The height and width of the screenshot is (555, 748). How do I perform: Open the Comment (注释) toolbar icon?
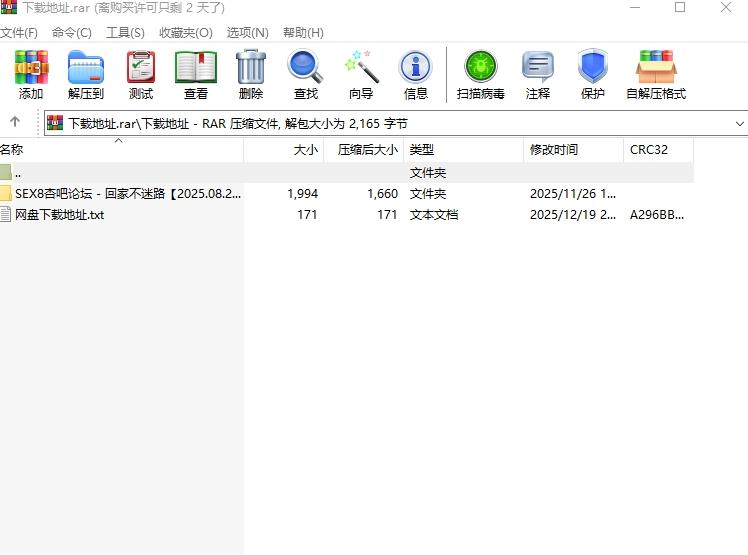coord(538,75)
